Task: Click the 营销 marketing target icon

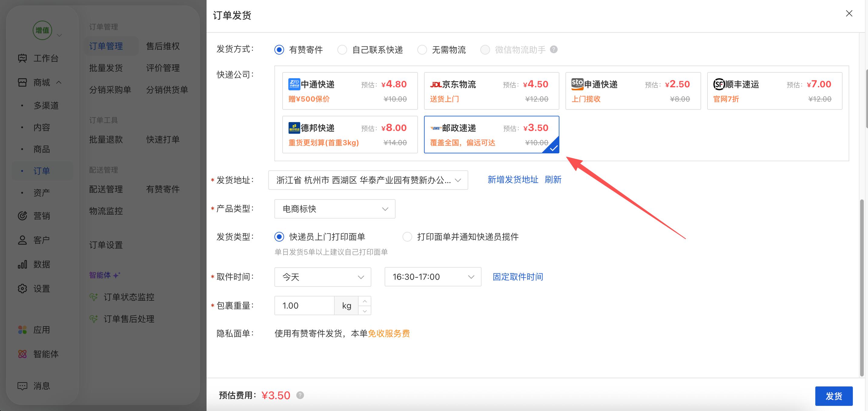Action: tap(22, 216)
